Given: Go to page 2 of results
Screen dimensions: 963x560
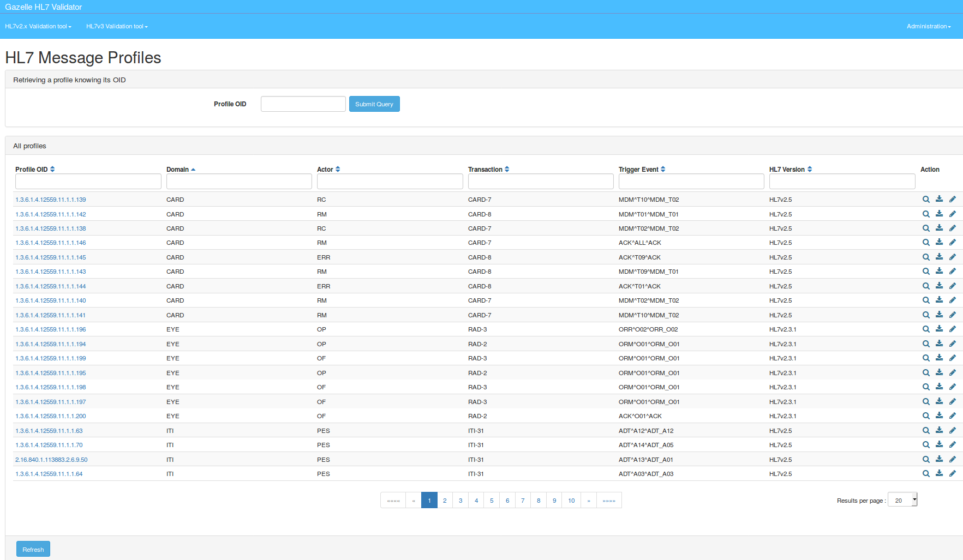Looking at the screenshot, I should tap(445, 500).
